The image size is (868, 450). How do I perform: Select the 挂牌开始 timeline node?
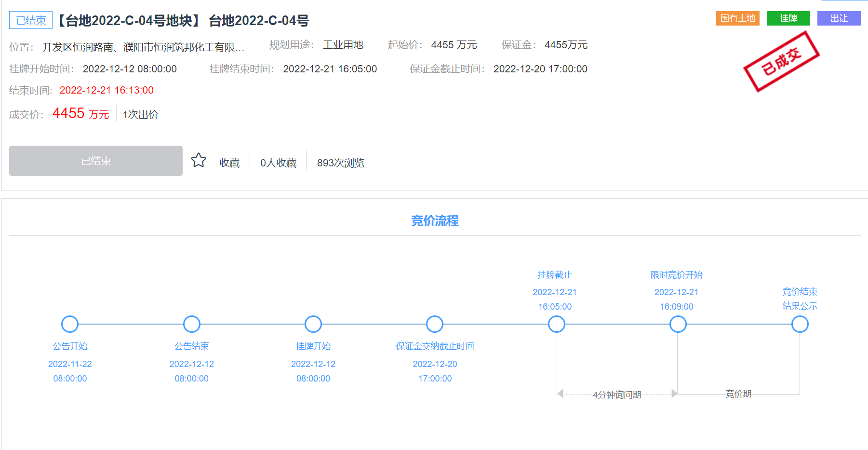(x=313, y=324)
